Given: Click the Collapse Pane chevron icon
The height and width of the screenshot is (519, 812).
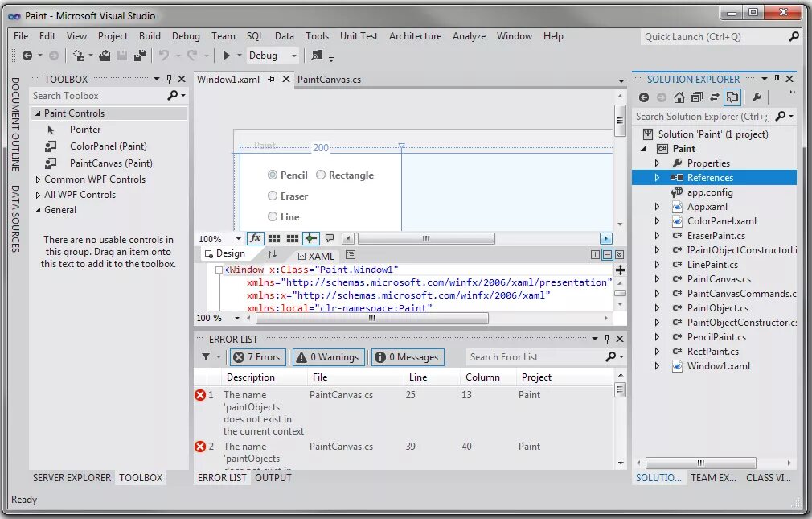Looking at the screenshot, I should click(619, 254).
